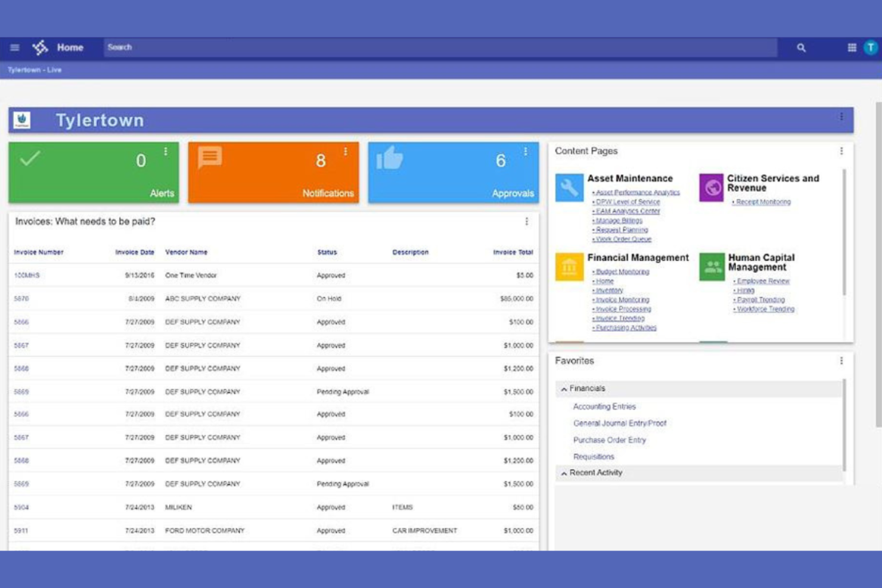Open the Content Pages options menu
The image size is (882, 588).
tap(841, 151)
